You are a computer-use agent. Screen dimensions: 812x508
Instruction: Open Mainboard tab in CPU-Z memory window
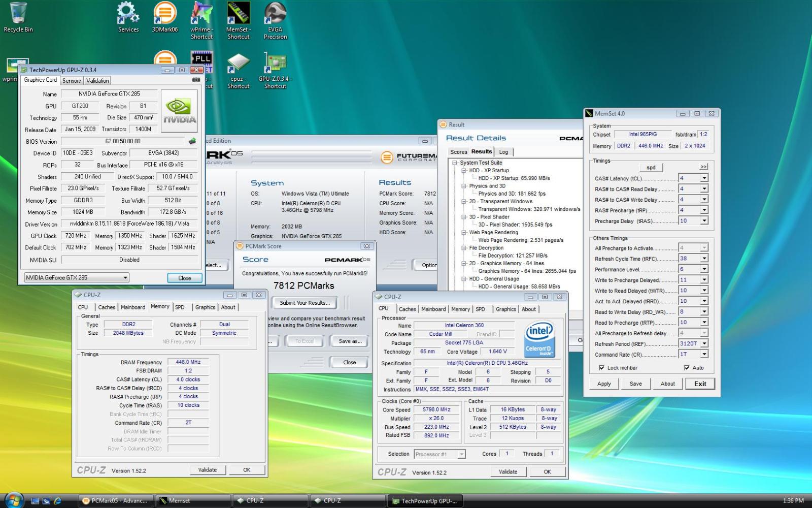coord(133,307)
